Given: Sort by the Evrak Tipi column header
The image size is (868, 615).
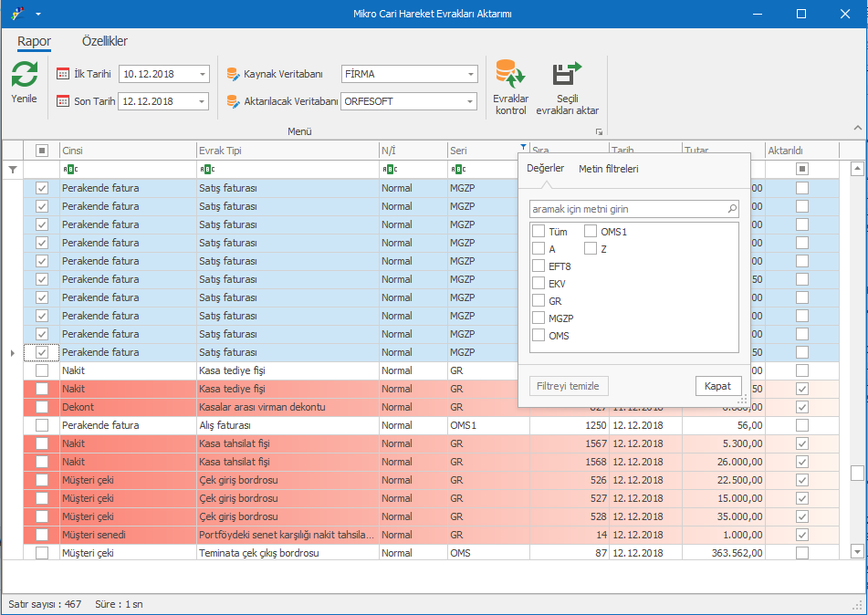Looking at the screenshot, I should 288,151.
